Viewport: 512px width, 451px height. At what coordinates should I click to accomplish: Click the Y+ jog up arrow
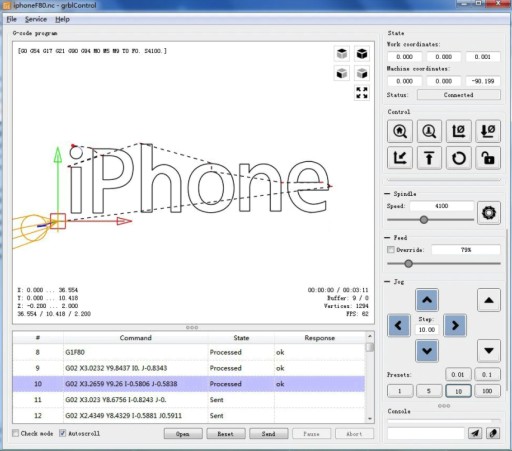tap(427, 300)
